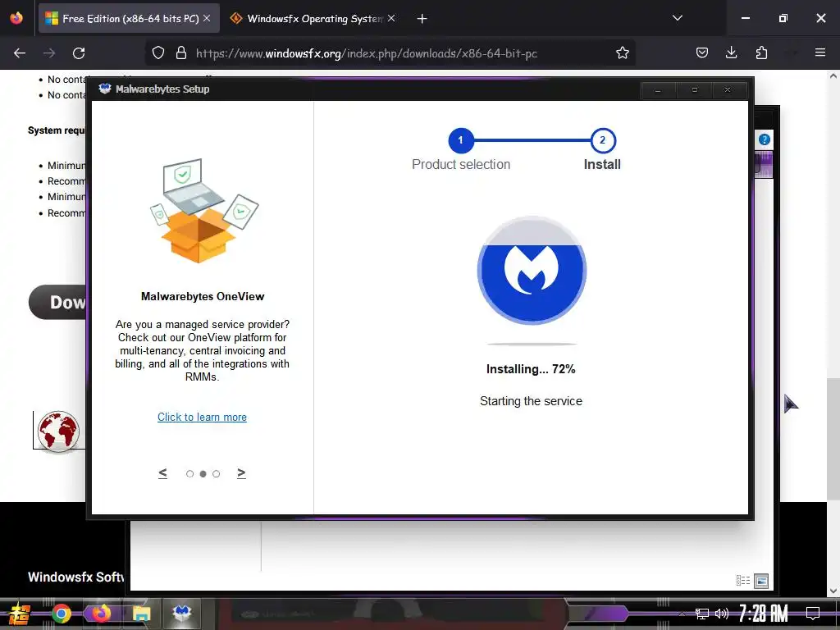Open the notification center icon
Viewport: 840px width, 630px height.
pyautogui.click(x=813, y=614)
